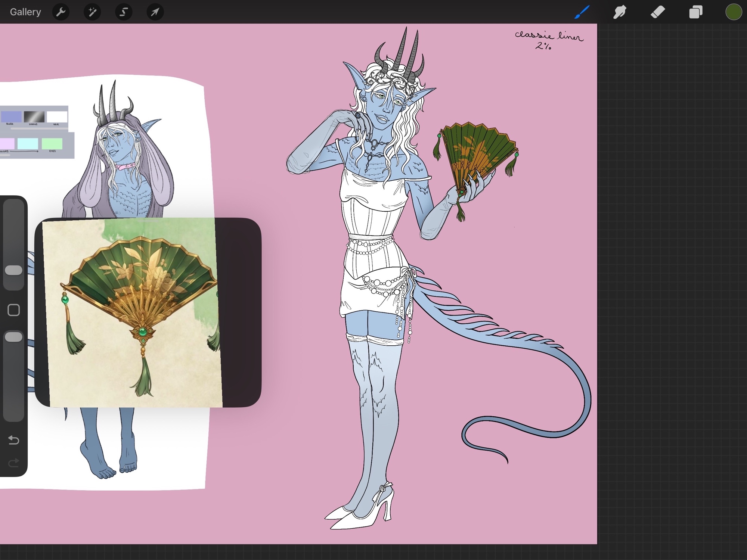Select the Brush tool
747x560 pixels.
click(x=582, y=12)
